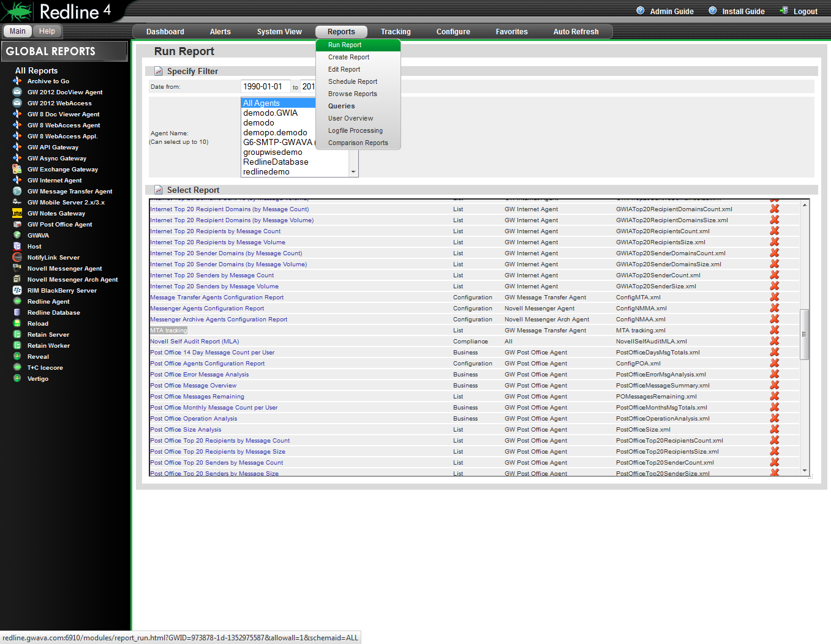Open Messenger Archive Agents Configuration Report link

point(219,320)
